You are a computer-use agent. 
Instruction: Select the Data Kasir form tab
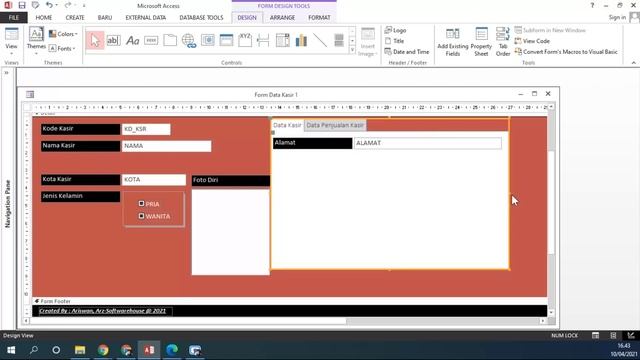(x=287, y=125)
